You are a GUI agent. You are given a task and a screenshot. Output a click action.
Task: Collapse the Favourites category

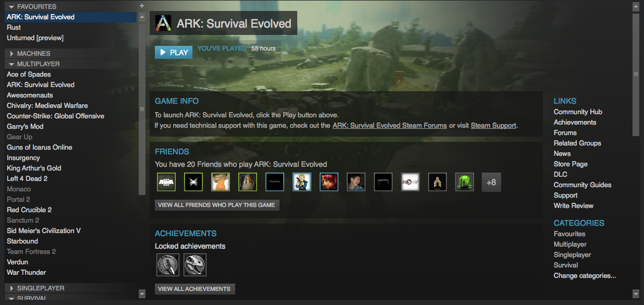pos(11,7)
